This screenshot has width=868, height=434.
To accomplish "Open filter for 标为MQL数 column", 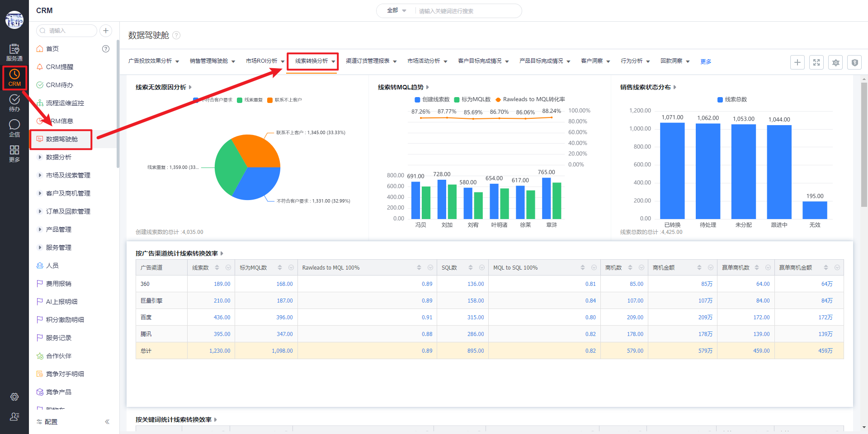I will (291, 268).
